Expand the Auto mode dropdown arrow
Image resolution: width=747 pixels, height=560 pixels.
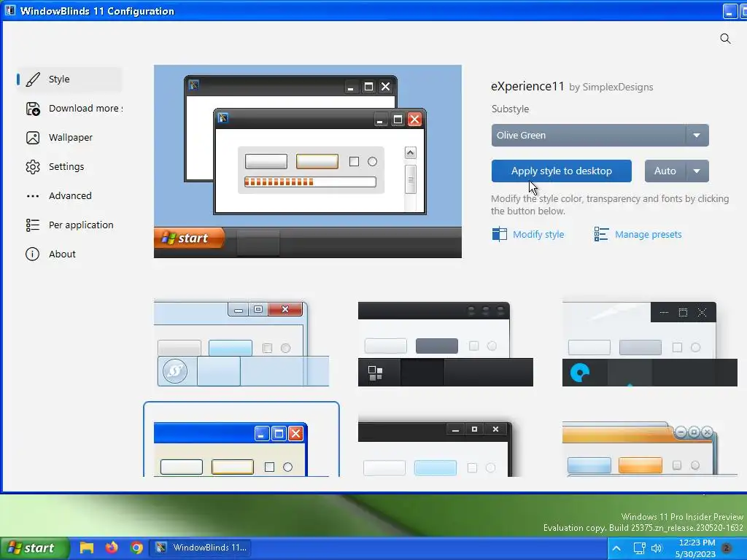(697, 171)
